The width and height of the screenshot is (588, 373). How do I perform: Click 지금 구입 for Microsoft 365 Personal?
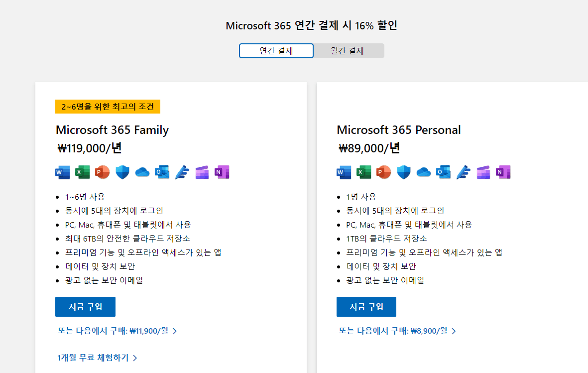(366, 307)
